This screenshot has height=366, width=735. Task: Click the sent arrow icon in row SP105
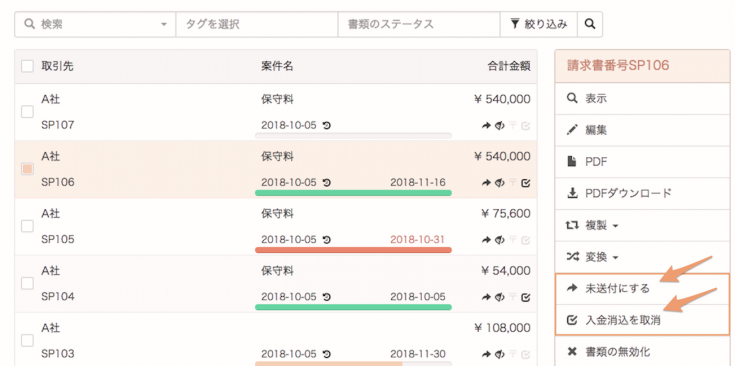point(486,240)
